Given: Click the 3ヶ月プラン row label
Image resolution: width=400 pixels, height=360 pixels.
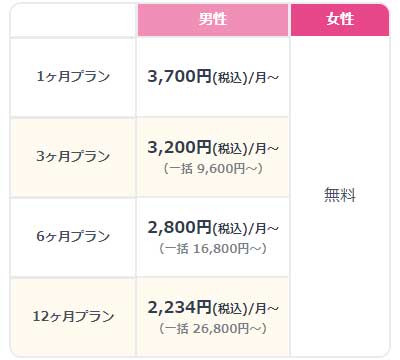Looking at the screenshot, I should [73, 156].
